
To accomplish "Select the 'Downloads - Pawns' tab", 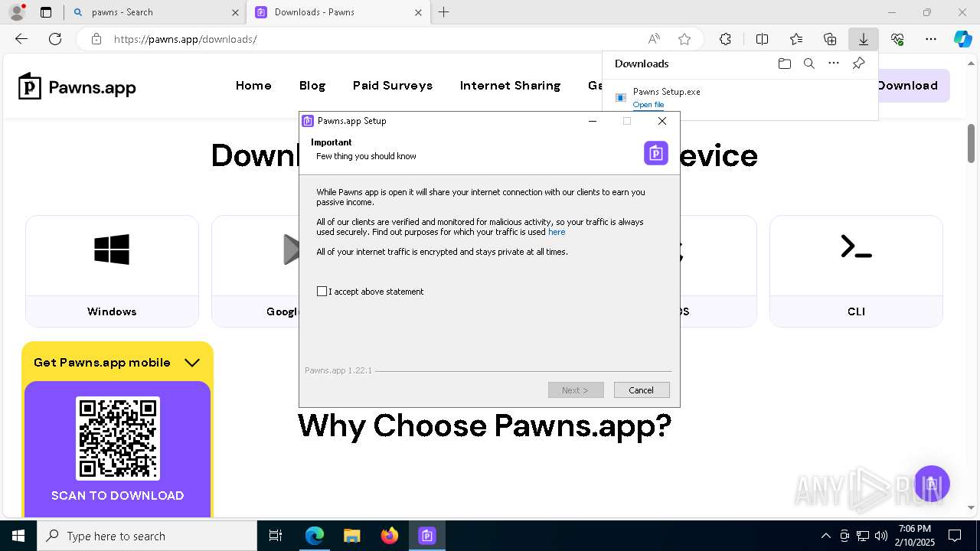I will pyautogui.click(x=338, y=12).
